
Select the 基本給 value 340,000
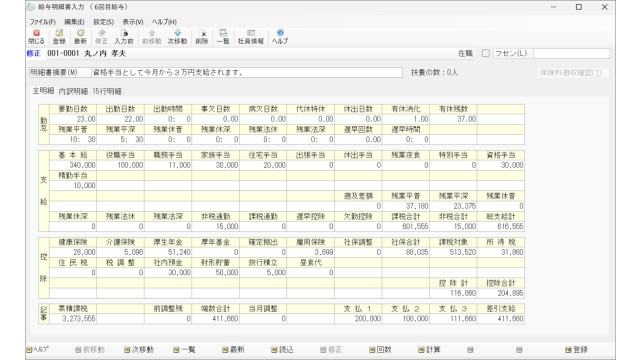[73, 165]
